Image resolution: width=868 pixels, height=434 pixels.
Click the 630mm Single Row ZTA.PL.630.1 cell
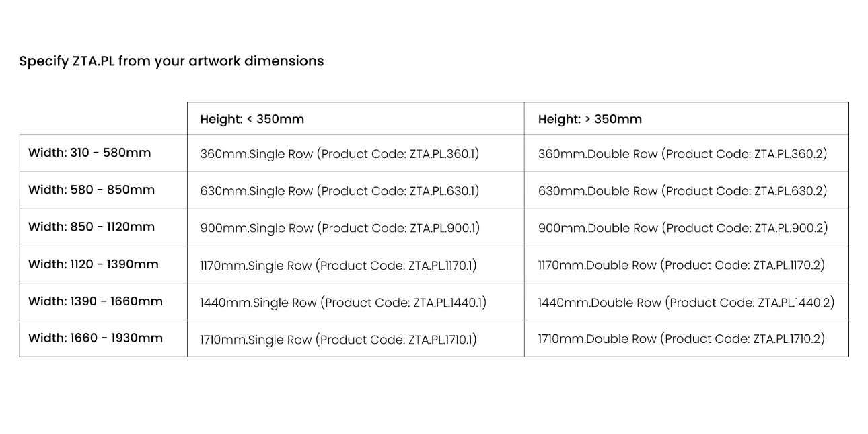[340, 191]
